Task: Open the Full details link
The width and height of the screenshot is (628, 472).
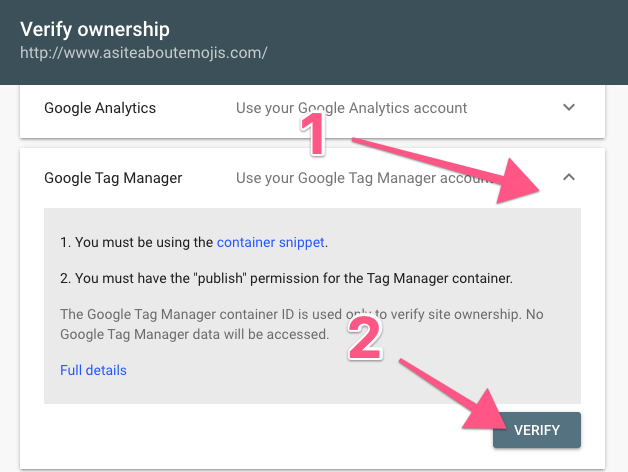Action: pyautogui.click(x=93, y=370)
